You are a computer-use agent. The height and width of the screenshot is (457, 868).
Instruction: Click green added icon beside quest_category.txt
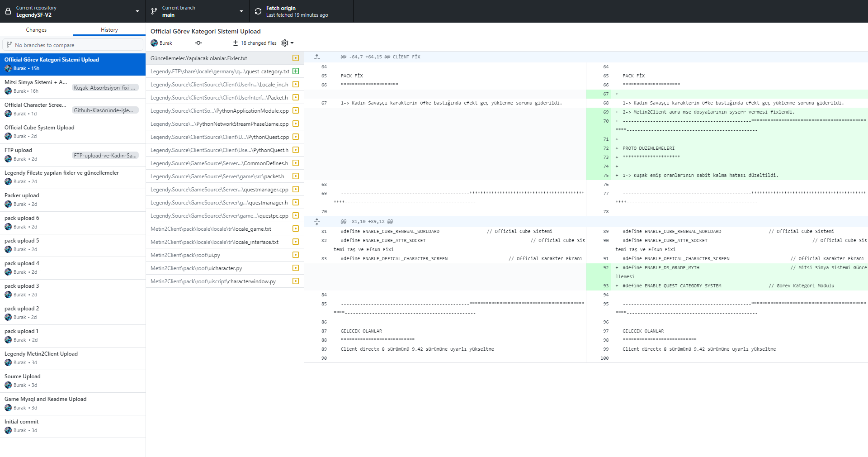[296, 71]
